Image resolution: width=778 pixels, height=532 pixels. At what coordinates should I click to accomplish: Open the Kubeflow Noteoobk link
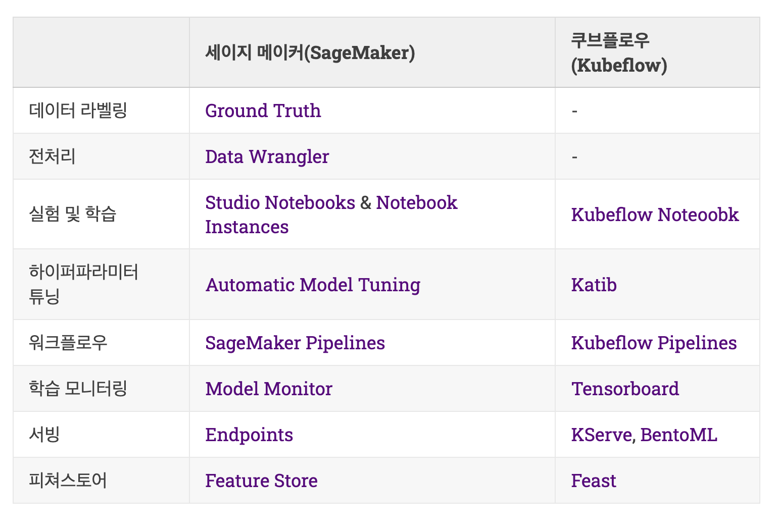tap(655, 215)
